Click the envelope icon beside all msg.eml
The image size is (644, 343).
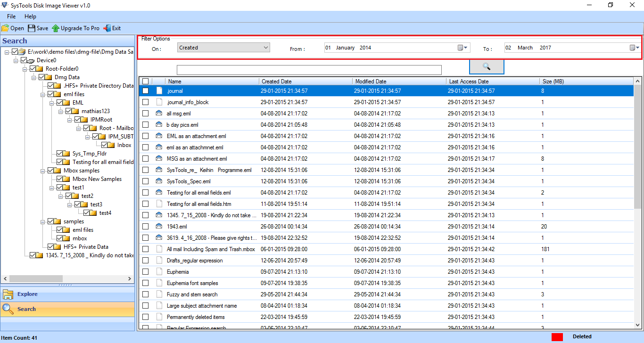click(x=158, y=113)
